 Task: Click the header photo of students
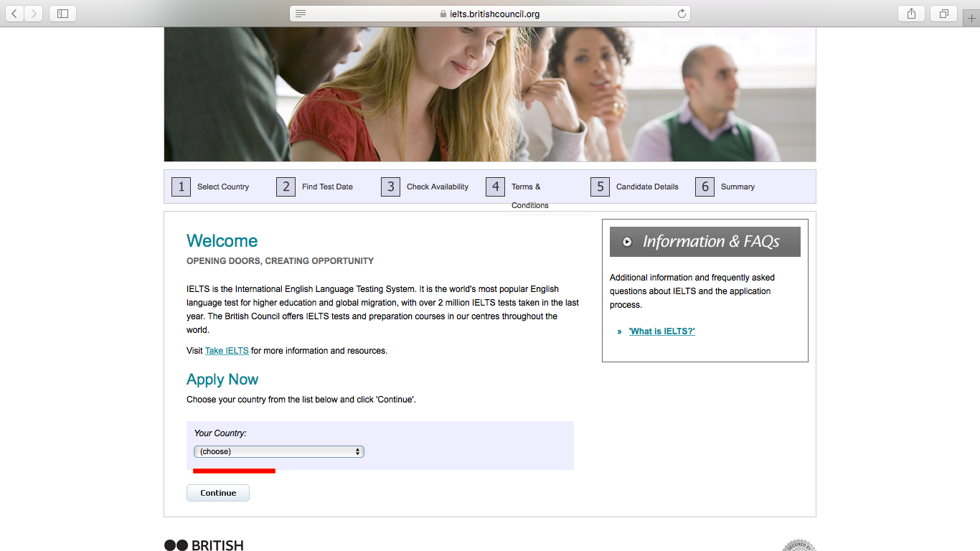coord(490,94)
